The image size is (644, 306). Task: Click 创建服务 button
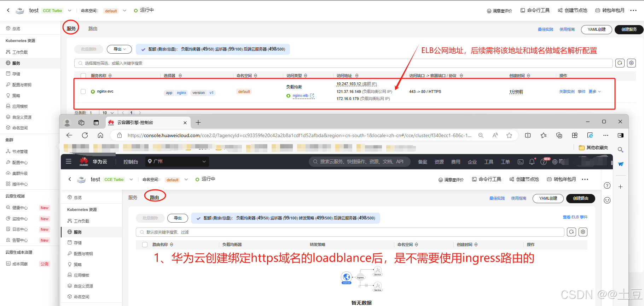click(x=629, y=29)
